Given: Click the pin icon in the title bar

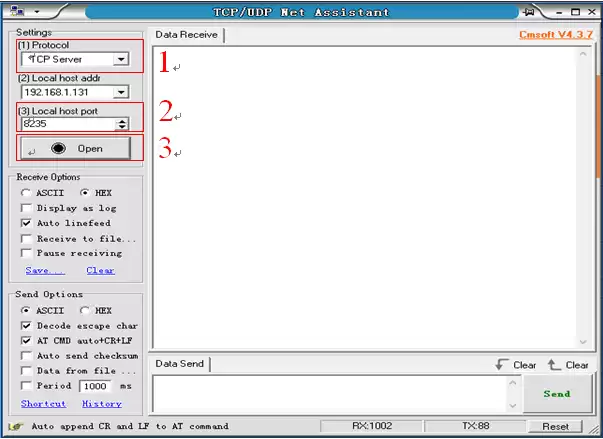Looking at the screenshot, I should coord(530,11).
